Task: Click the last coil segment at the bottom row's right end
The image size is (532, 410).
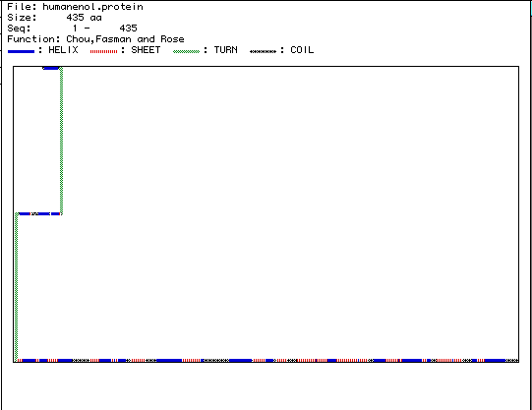Action: pyautogui.click(x=512, y=361)
